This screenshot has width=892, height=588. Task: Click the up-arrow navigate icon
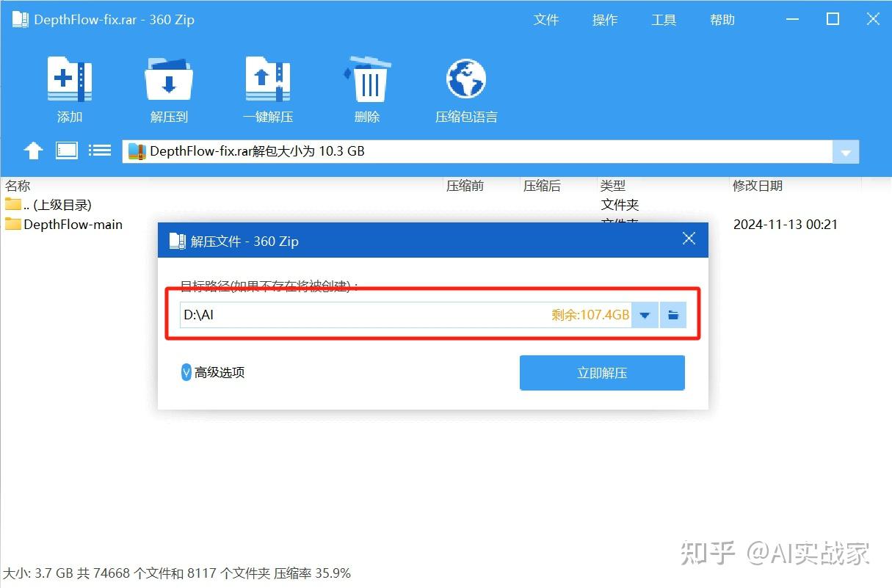tap(33, 150)
